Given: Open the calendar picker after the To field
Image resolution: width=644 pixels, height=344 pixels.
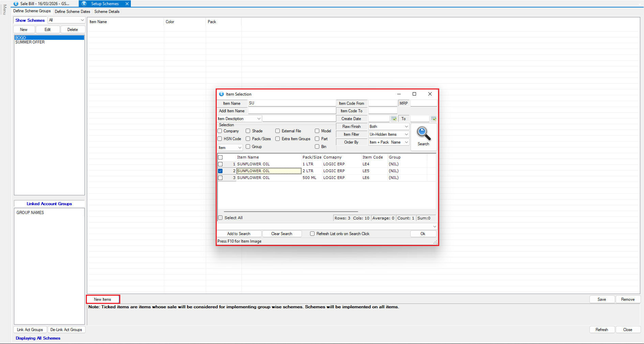Looking at the screenshot, I should (433, 119).
